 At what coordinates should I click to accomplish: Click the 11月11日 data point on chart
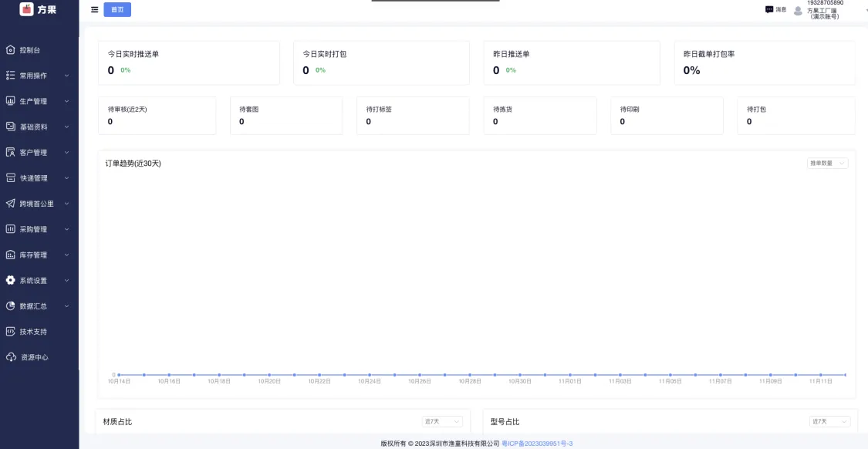tap(820, 375)
